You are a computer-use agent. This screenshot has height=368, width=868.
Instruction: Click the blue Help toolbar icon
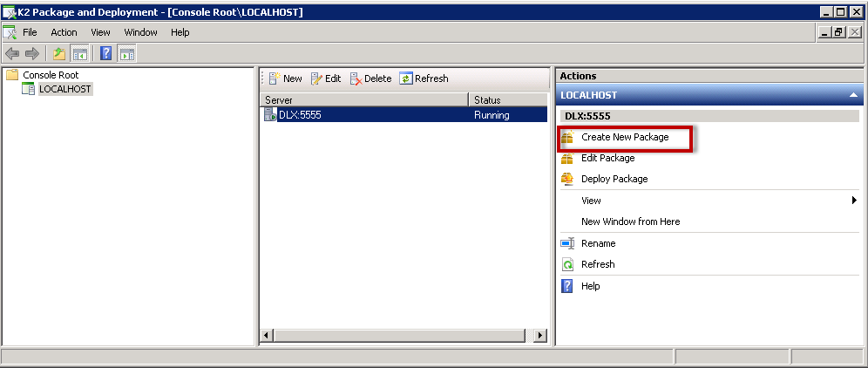click(x=106, y=54)
